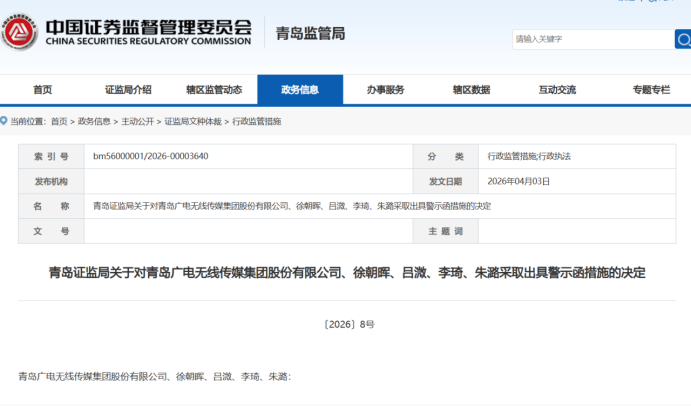Click the CSRC emblem logo

click(19, 33)
